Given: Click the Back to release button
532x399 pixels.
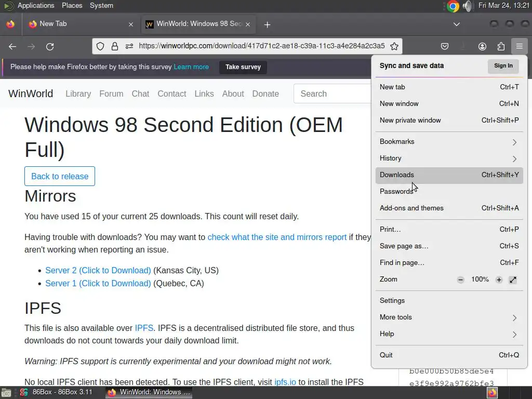Looking at the screenshot, I should tap(60, 176).
